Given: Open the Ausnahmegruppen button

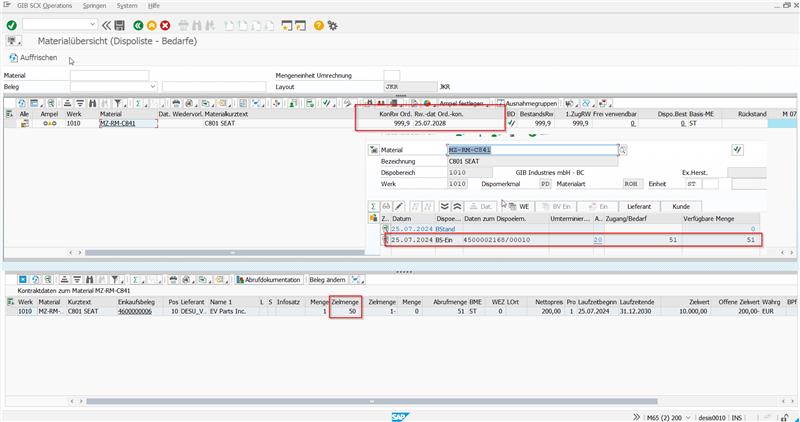Looking at the screenshot, I should click(x=531, y=103).
